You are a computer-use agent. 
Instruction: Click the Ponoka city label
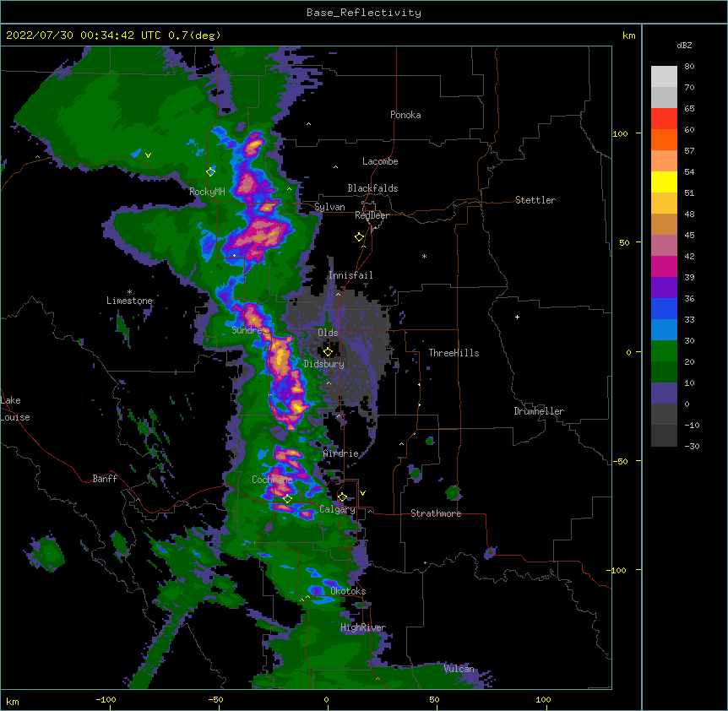tap(405, 115)
